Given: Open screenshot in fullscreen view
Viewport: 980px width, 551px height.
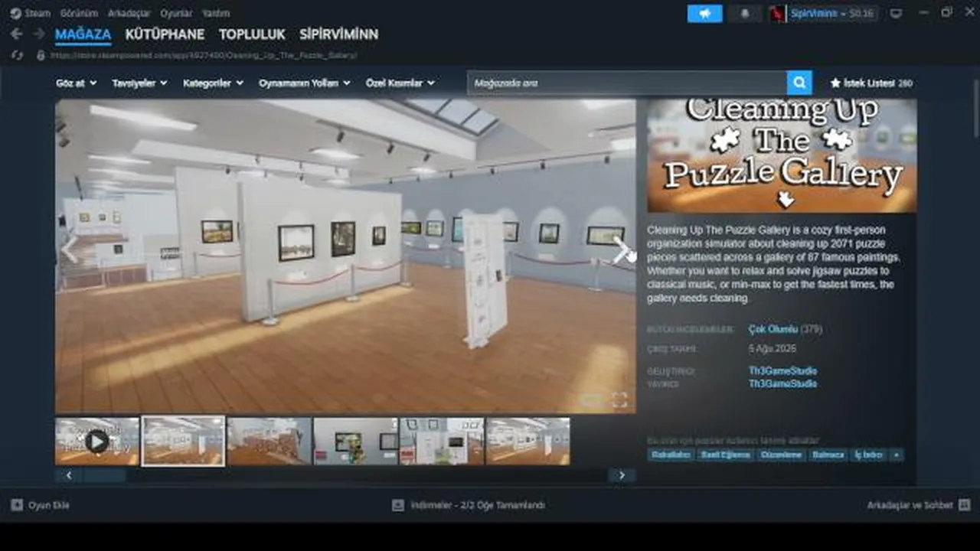Looking at the screenshot, I should 619,399.
